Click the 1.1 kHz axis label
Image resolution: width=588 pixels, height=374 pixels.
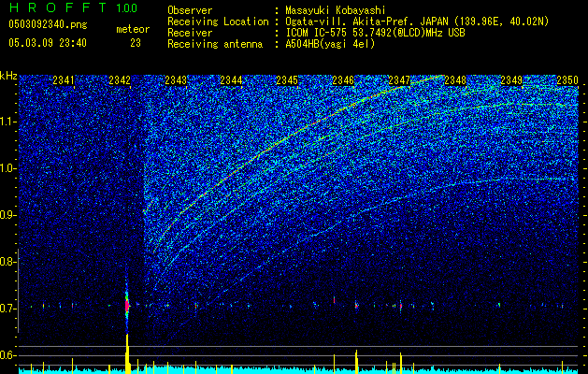(7, 122)
